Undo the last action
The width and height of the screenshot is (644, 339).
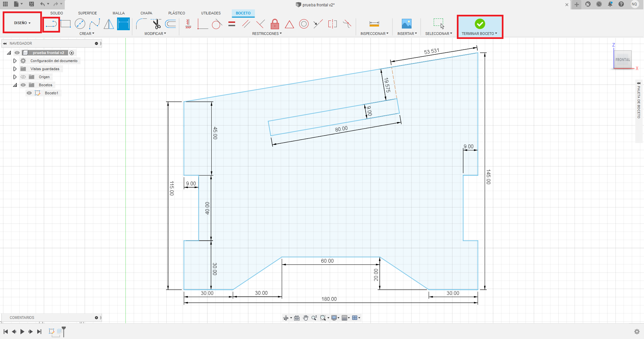point(43,4)
